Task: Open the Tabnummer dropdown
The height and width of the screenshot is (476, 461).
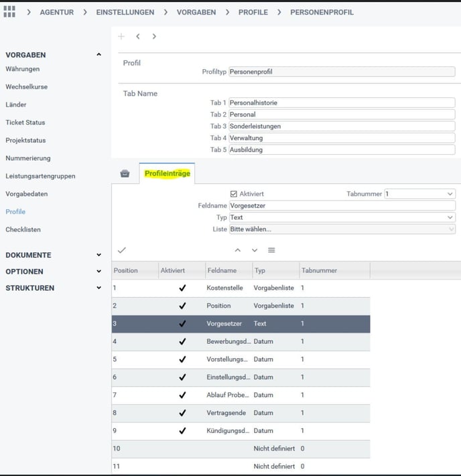Action: tap(419, 194)
